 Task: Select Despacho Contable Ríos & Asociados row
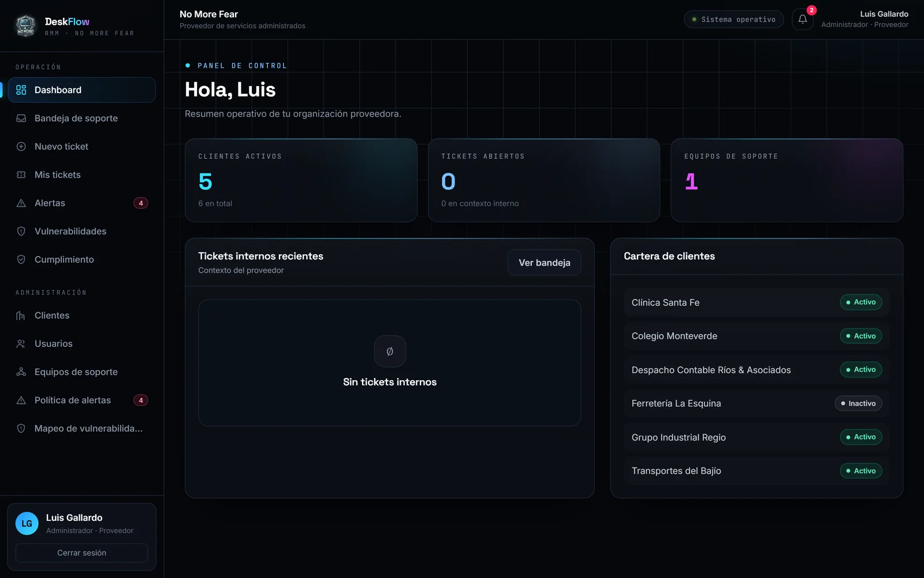point(757,370)
